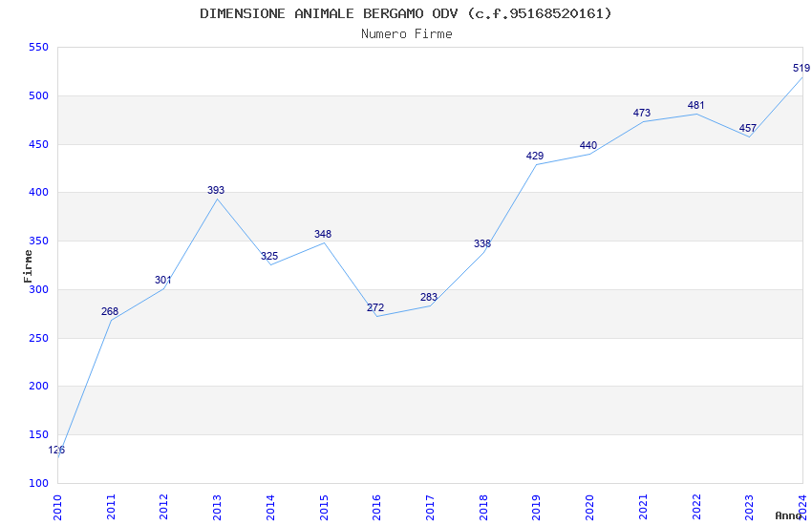
Task: Click y-axis tick label 350
Action: click(38, 241)
